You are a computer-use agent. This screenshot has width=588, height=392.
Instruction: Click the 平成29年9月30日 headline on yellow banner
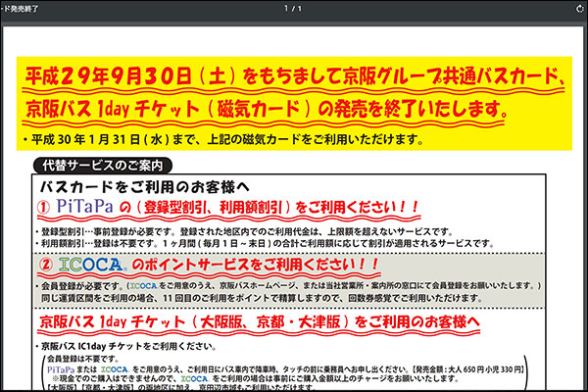point(294,76)
